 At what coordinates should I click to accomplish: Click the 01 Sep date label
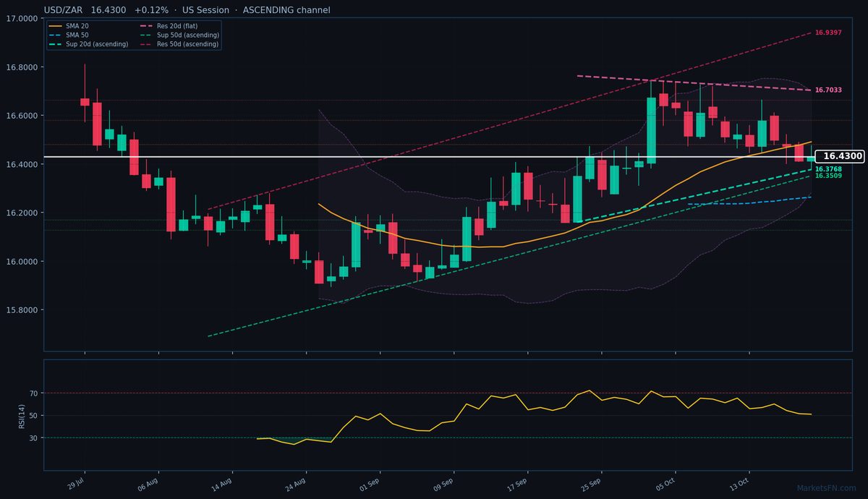click(370, 483)
